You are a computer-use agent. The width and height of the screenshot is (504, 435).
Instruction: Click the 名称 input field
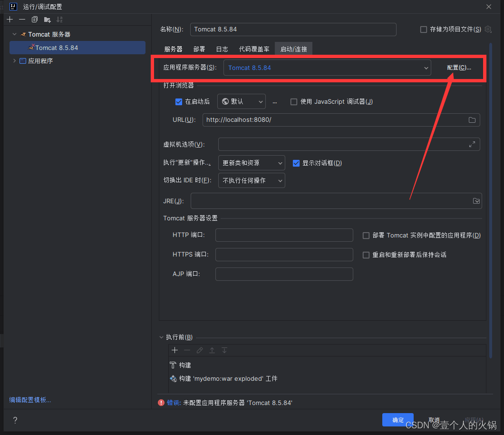pos(293,30)
